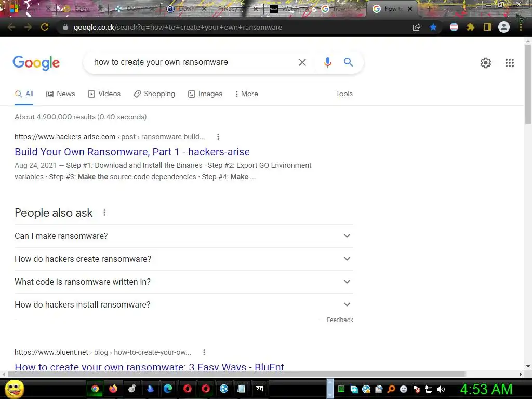The image size is (532, 399).
Task: Share this page using the share icon
Action: point(417,27)
